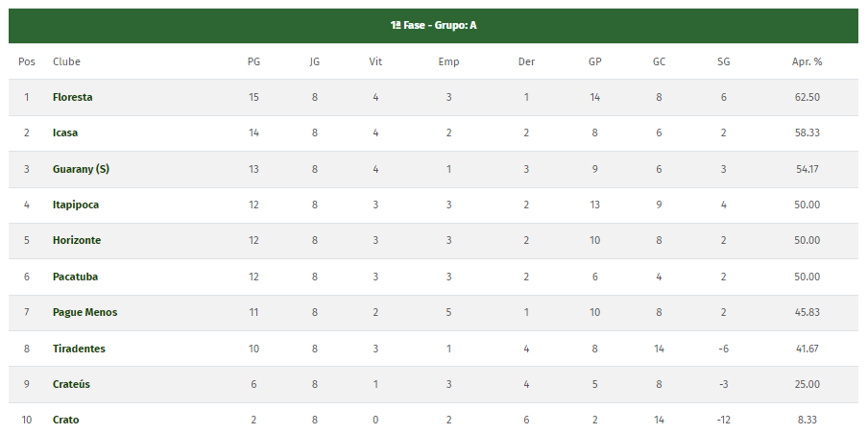Click the 1ª Fase - Grupo: A header
This screenshot has height=434, width=868.
coord(434,26)
